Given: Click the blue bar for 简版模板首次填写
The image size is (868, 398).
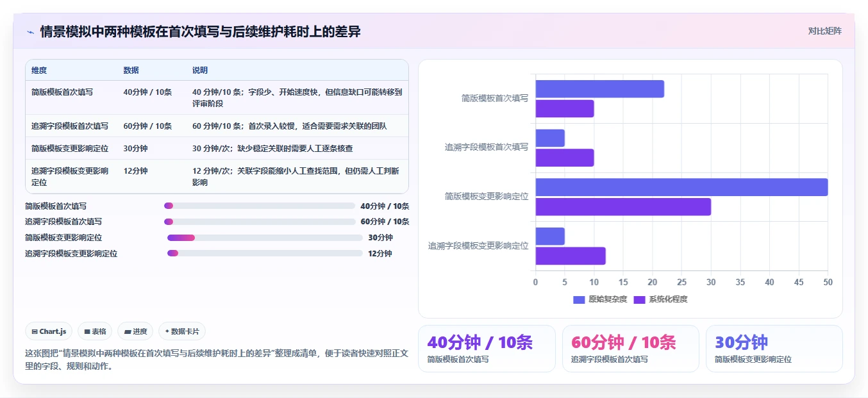Looking at the screenshot, I should [599, 89].
